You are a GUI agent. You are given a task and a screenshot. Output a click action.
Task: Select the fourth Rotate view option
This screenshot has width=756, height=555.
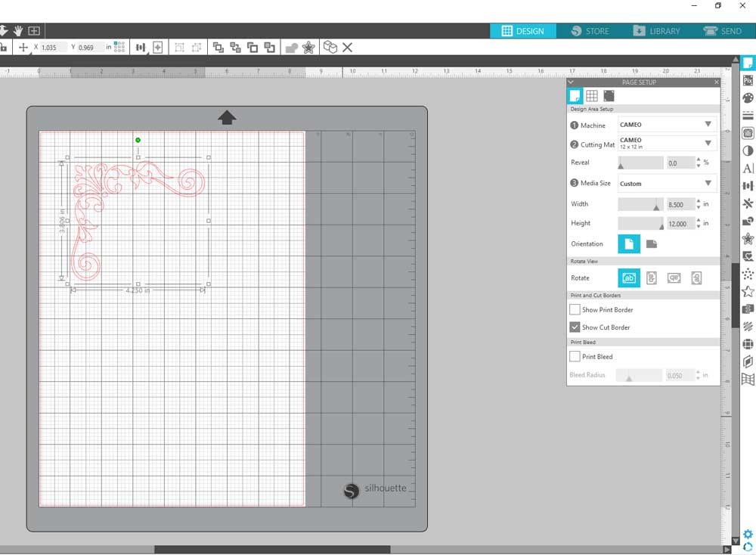pyautogui.click(x=696, y=277)
